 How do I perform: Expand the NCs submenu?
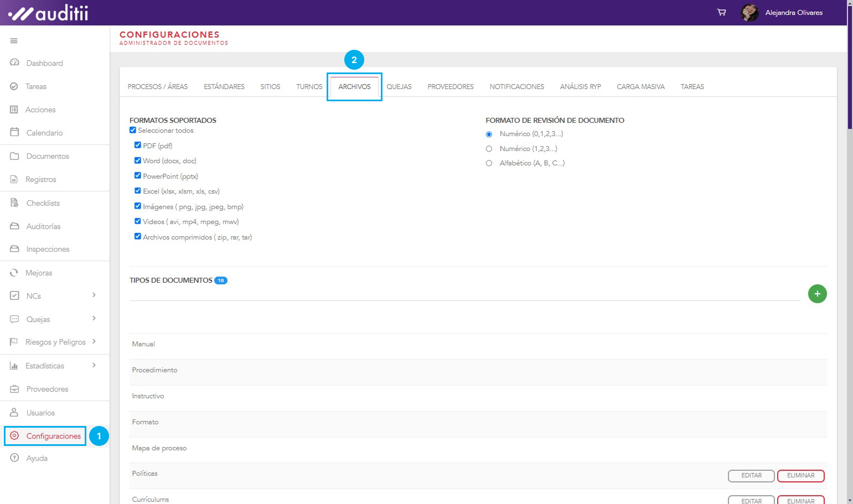point(94,295)
